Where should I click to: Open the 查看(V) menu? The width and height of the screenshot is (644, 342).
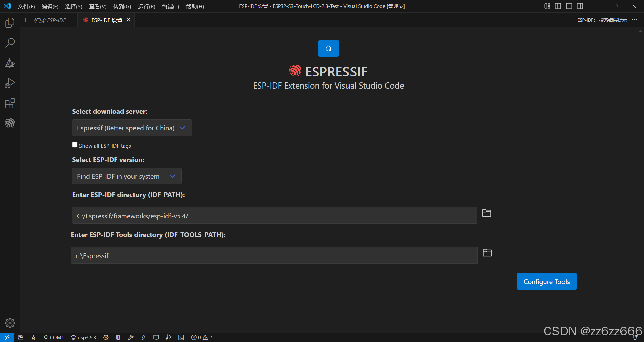[x=98, y=6]
